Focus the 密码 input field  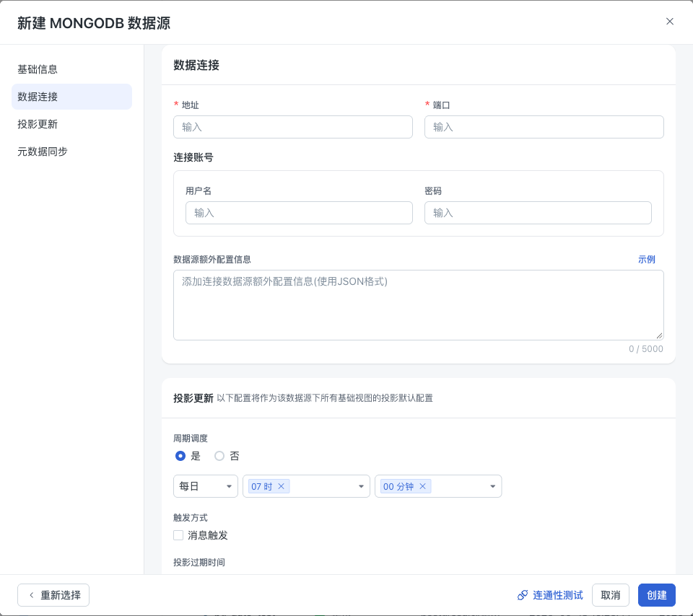538,213
